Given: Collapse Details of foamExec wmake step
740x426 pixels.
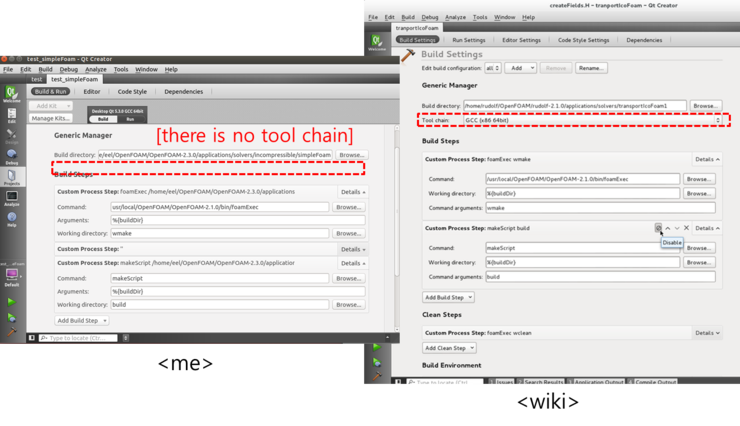Looking at the screenshot, I should click(x=707, y=159).
